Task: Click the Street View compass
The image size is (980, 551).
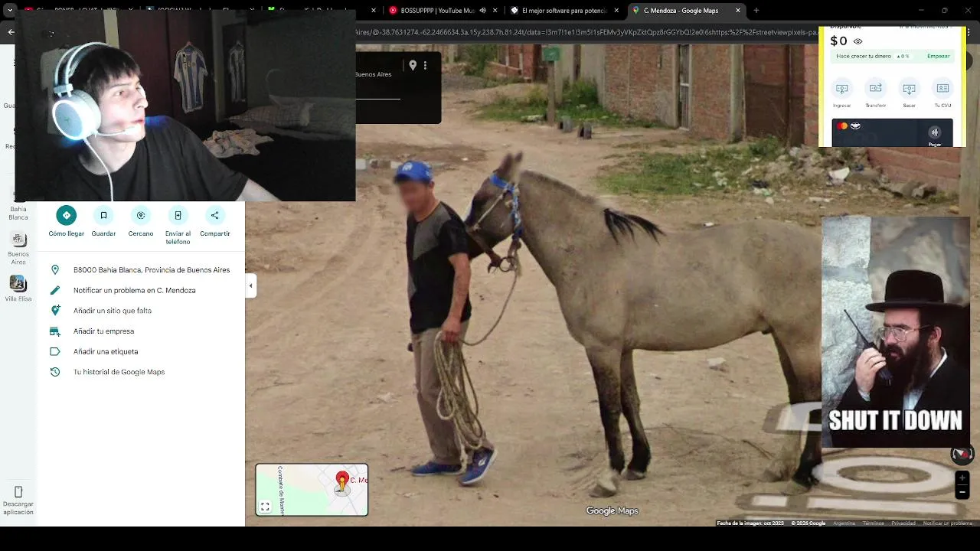Action: point(962,455)
